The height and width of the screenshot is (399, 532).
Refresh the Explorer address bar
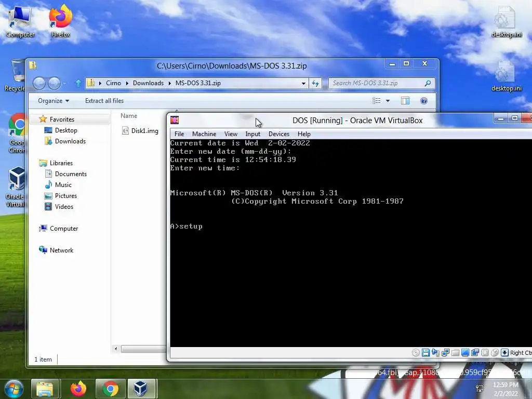tap(315, 83)
